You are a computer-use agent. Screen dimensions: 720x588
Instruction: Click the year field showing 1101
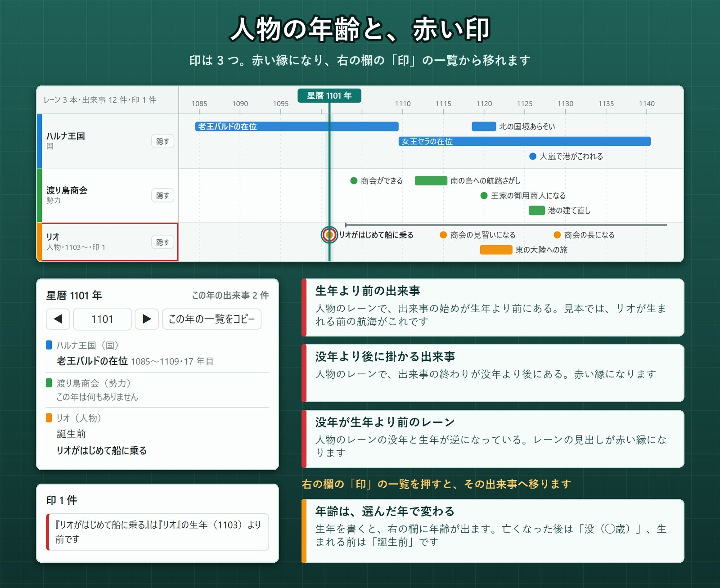[x=102, y=319]
